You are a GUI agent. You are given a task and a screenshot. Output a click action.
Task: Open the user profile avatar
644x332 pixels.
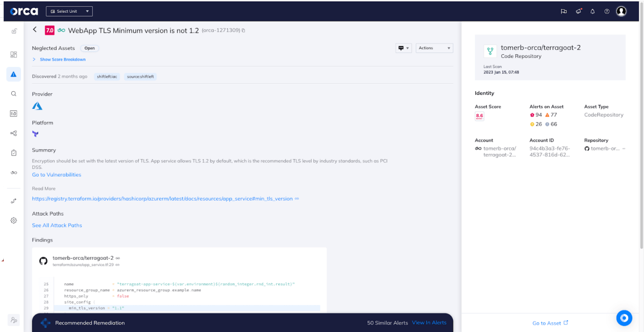[621, 11]
